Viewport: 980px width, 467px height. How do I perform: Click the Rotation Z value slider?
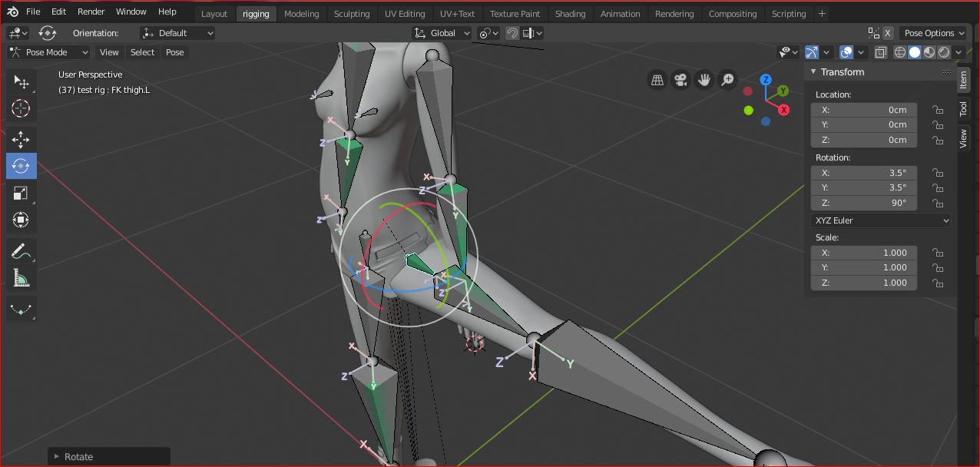click(x=863, y=203)
